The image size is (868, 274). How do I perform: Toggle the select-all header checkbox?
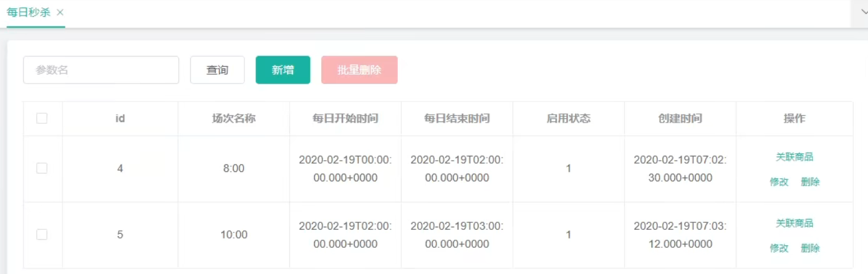(42, 118)
